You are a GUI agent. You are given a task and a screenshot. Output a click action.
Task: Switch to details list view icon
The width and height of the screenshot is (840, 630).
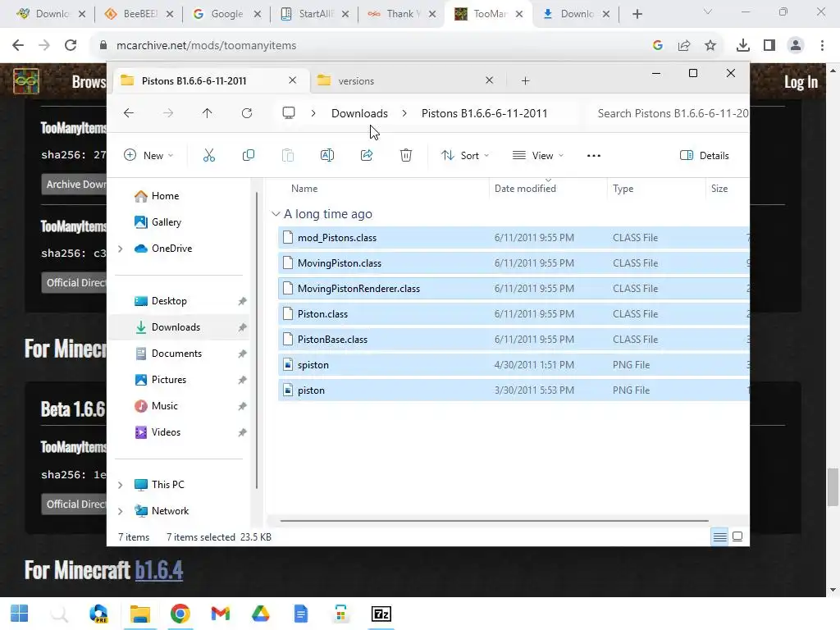click(x=719, y=536)
